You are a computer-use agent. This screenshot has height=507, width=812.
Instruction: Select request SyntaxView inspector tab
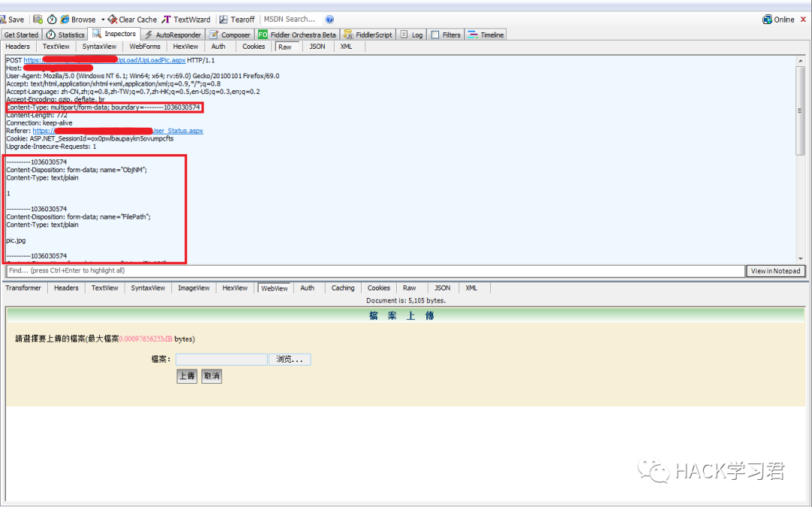coord(99,47)
